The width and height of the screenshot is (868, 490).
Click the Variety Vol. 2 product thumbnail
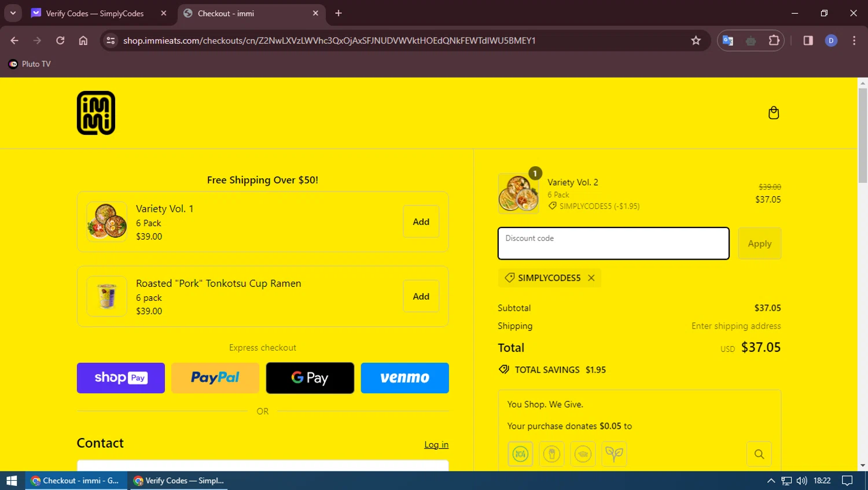click(x=518, y=194)
